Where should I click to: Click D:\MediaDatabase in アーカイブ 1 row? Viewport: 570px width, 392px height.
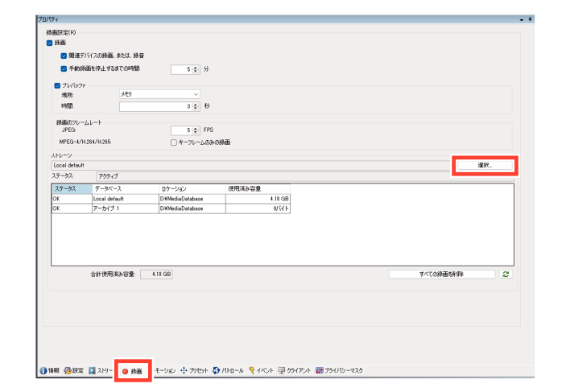point(192,209)
